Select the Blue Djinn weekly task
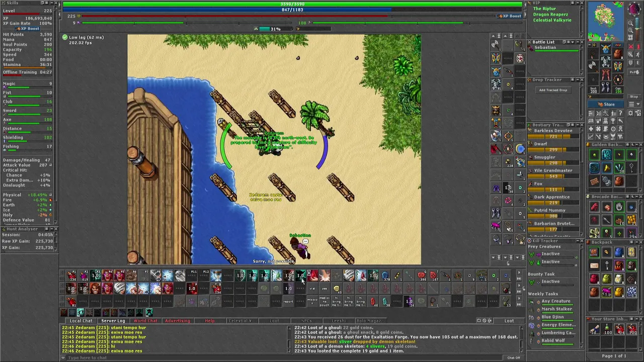The image size is (644, 362). click(x=552, y=317)
